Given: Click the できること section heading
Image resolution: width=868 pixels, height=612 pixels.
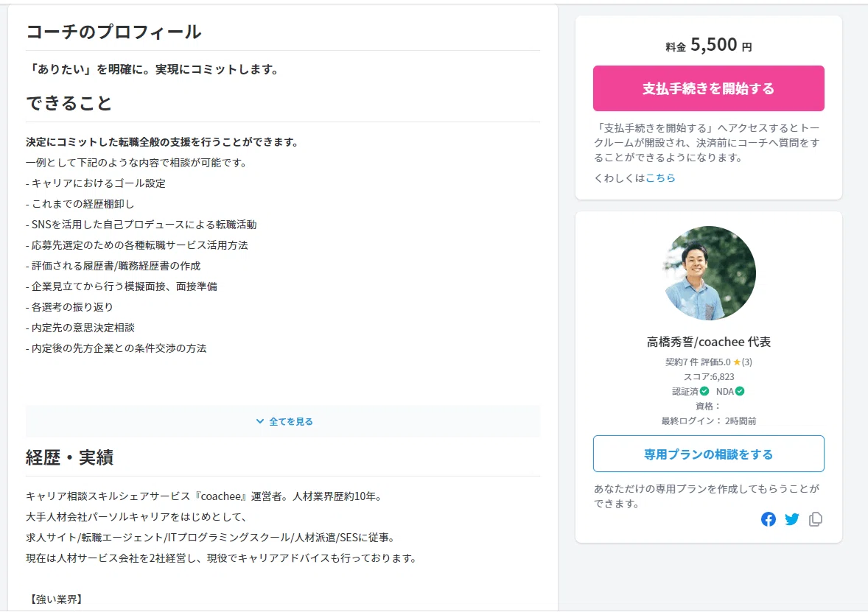Looking at the screenshot, I should (x=69, y=103).
